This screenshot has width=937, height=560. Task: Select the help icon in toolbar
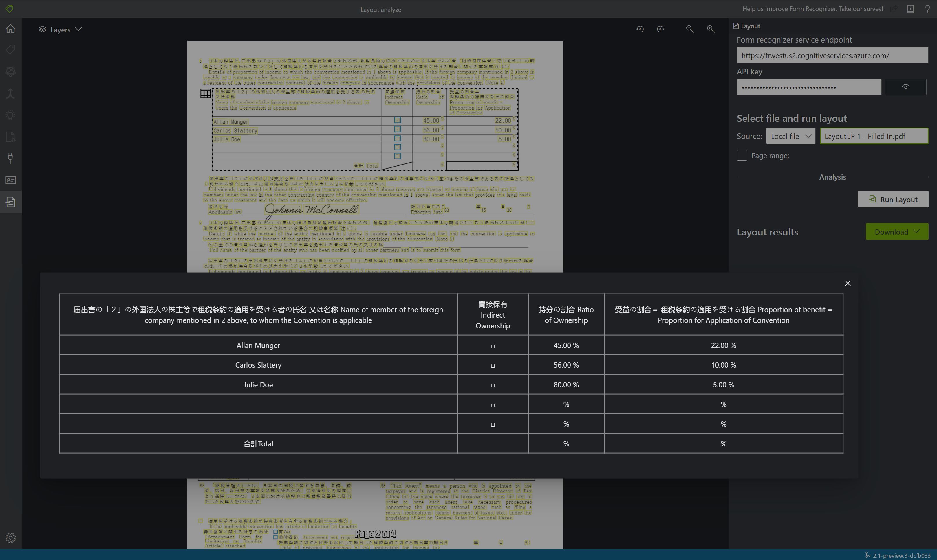point(928,9)
